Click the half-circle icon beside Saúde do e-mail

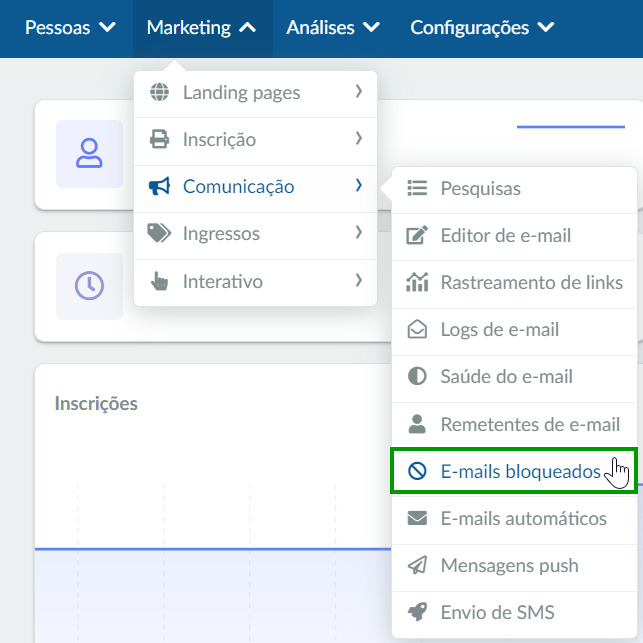point(417,376)
